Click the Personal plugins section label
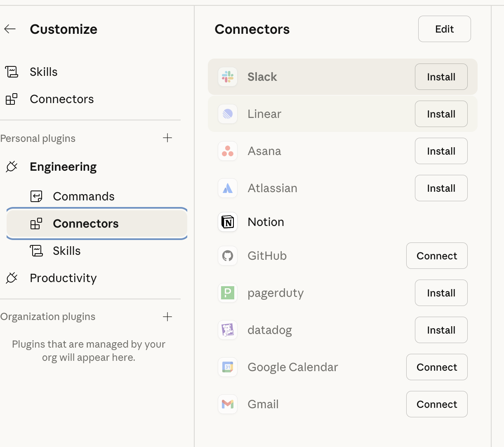Viewport: 504px width, 447px height. pos(38,139)
